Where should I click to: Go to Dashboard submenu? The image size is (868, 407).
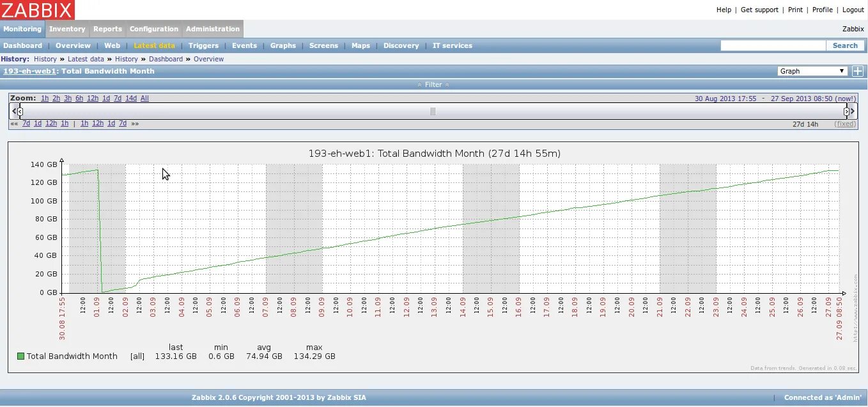coord(22,45)
